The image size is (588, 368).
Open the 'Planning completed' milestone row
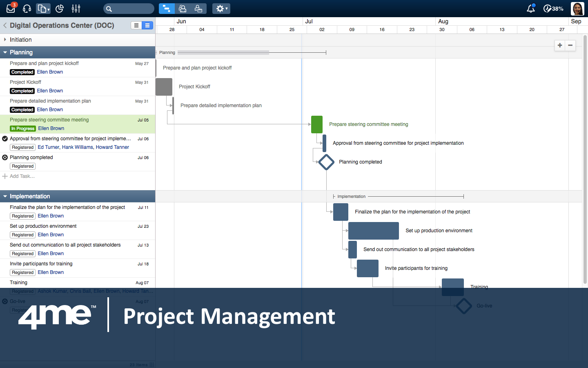pos(78,162)
